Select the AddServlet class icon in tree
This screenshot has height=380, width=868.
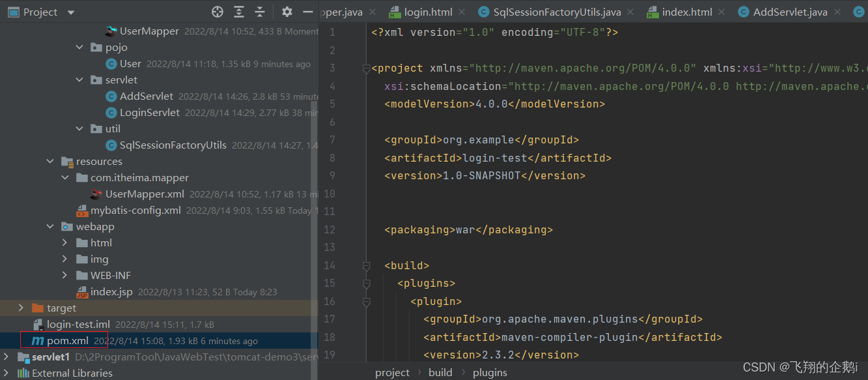point(111,96)
